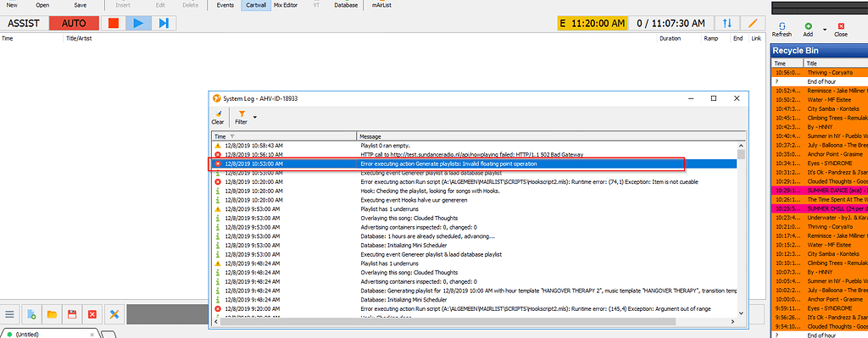Click the System Log scroll-down arrow

point(741,313)
